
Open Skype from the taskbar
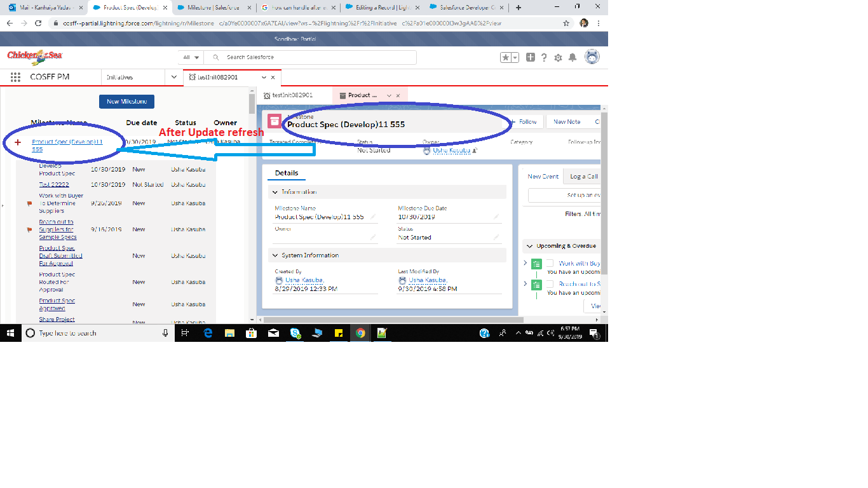(x=295, y=333)
